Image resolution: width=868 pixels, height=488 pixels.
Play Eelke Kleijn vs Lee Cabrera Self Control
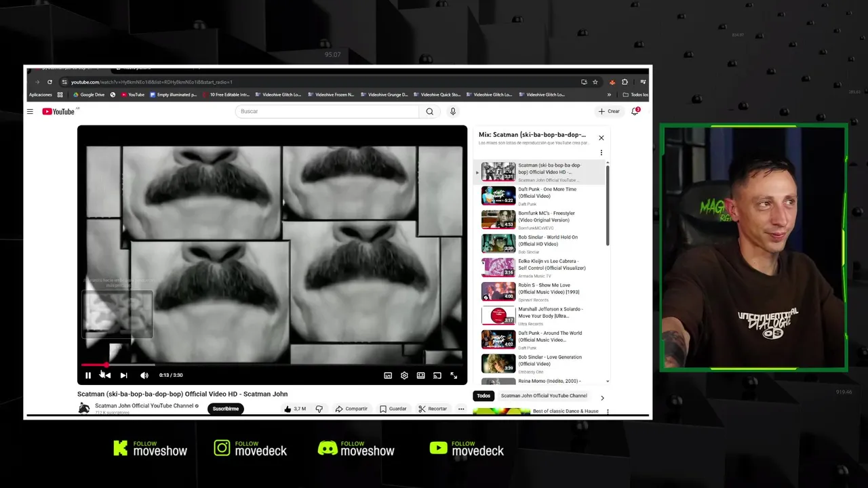[540, 268]
